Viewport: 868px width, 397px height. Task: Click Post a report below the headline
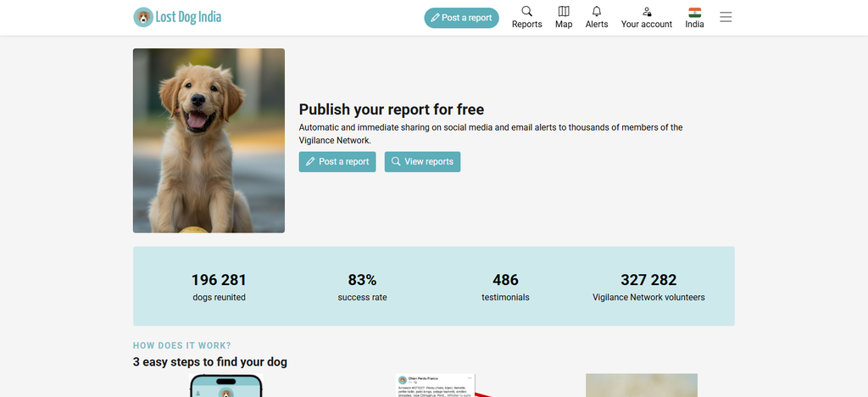[337, 162]
